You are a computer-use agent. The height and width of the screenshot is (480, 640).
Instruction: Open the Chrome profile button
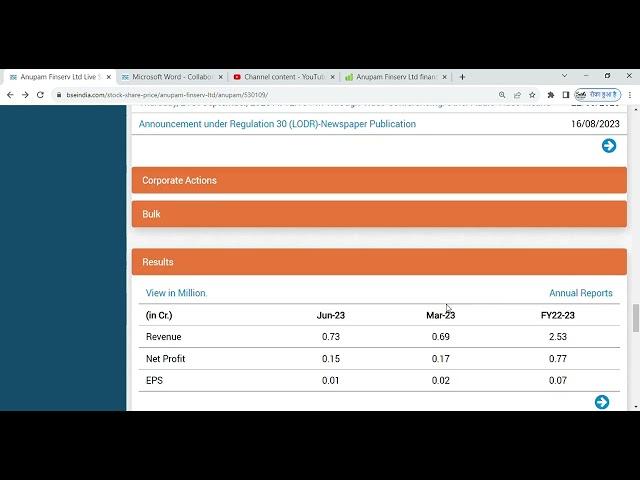click(x=598, y=95)
